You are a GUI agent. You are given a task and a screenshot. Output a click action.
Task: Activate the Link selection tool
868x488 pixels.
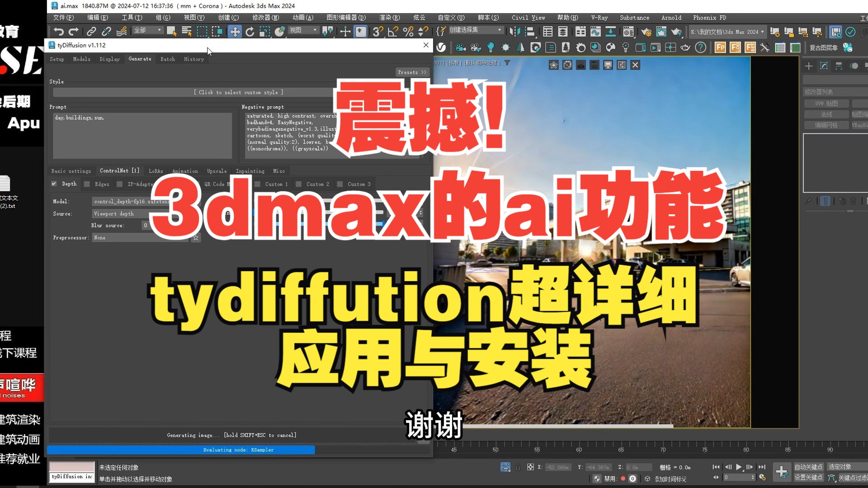click(x=91, y=31)
